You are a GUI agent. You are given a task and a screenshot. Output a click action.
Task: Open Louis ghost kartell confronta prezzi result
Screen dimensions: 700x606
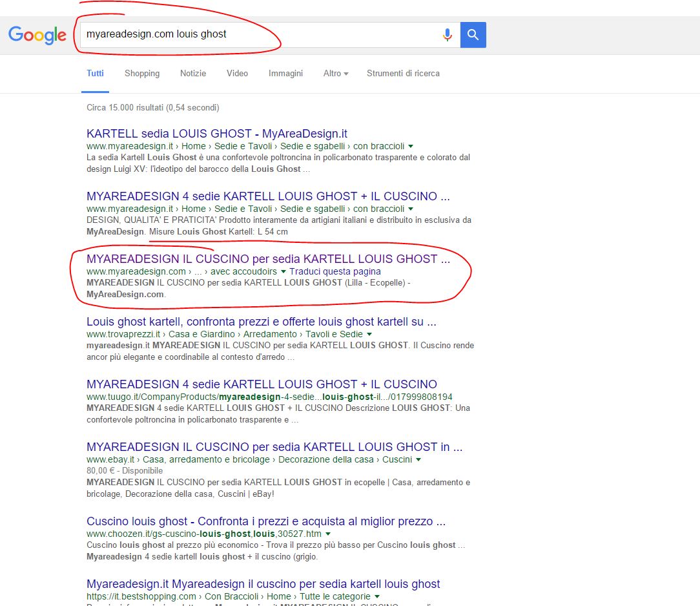coord(262,322)
